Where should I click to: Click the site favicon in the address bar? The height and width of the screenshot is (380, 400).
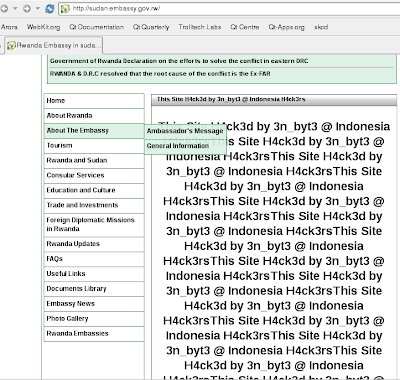(65, 9)
